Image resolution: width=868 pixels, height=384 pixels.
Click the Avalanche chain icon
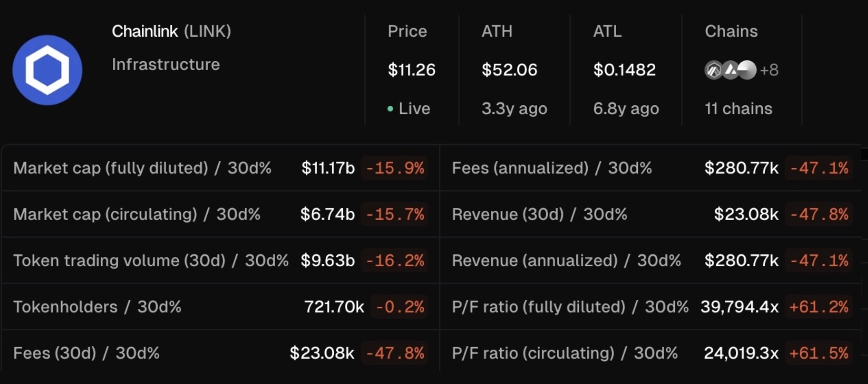click(730, 70)
